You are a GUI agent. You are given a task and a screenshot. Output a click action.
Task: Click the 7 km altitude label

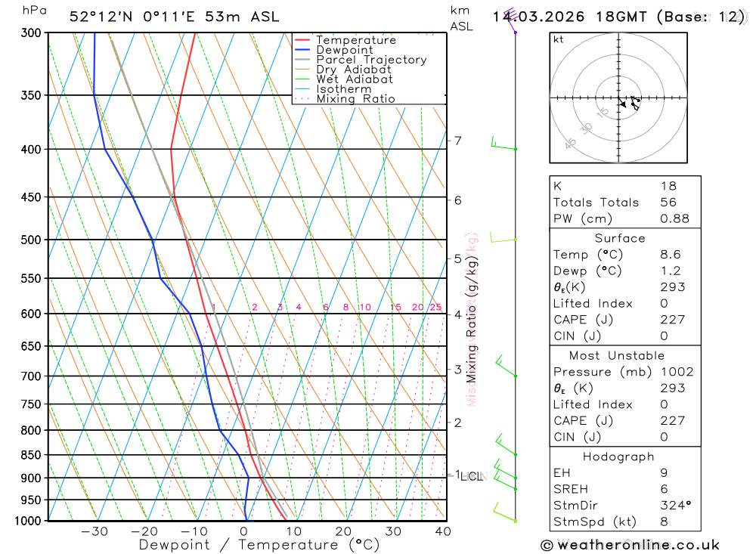(457, 141)
